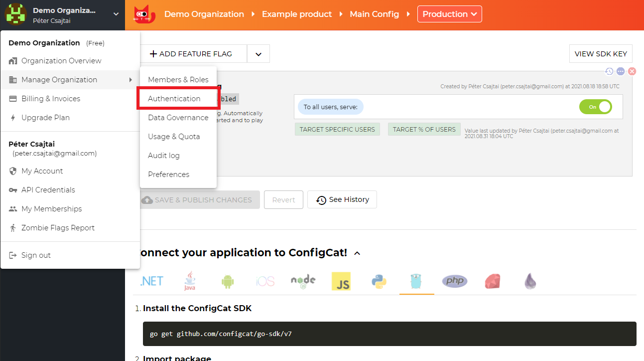Select the Go SDK tab icon
This screenshot has height=361, width=644.
click(416, 281)
